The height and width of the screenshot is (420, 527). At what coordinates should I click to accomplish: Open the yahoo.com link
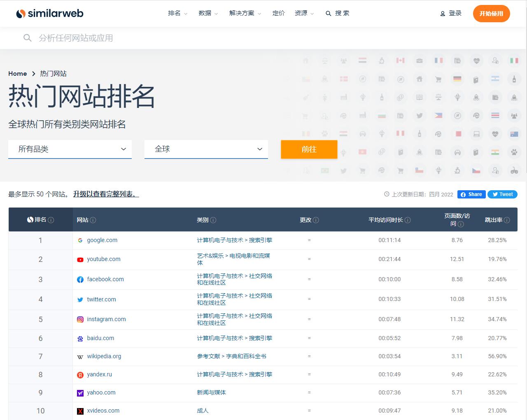coord(101,392)
